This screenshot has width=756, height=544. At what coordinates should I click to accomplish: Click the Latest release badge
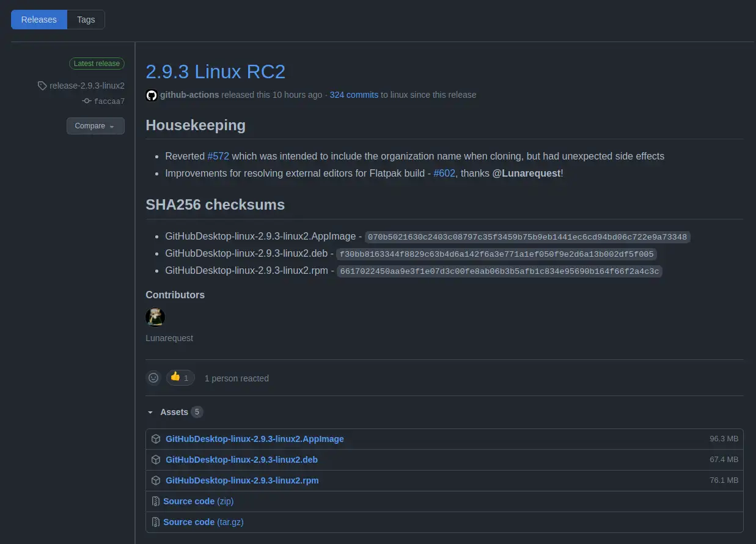tap(97, 64)
